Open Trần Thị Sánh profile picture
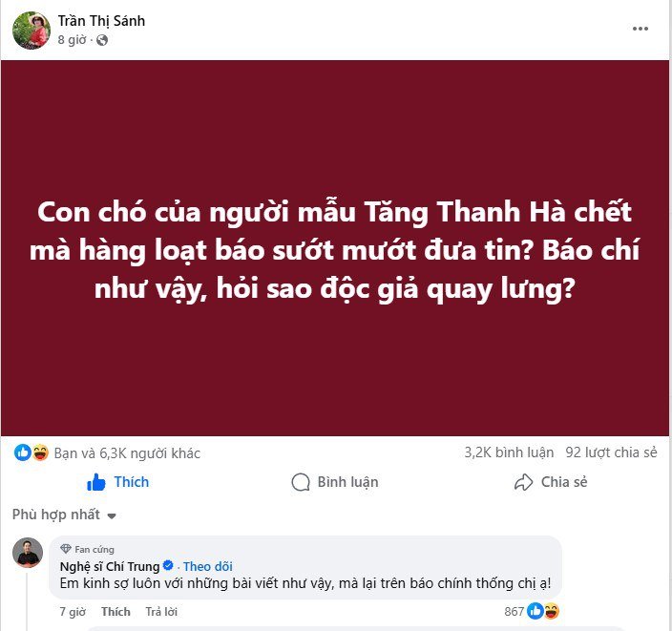Screen dimensions: 672x631 pyautogui.click(x=31, y=31)
